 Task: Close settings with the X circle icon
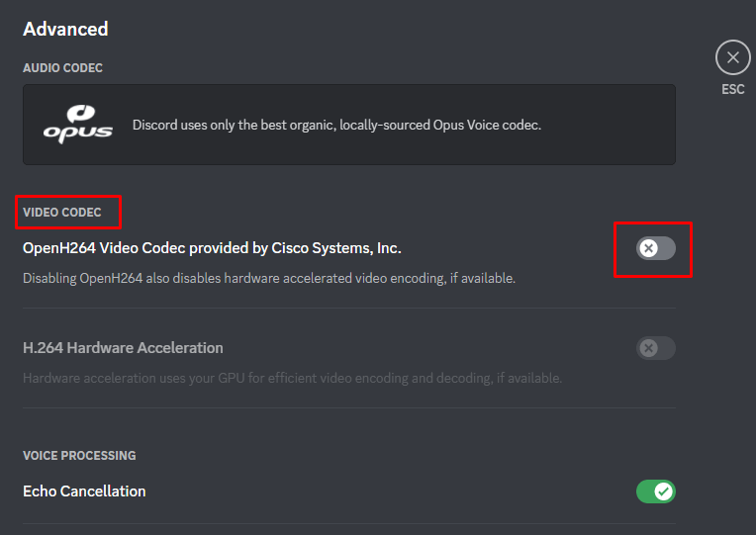[732, 58]
